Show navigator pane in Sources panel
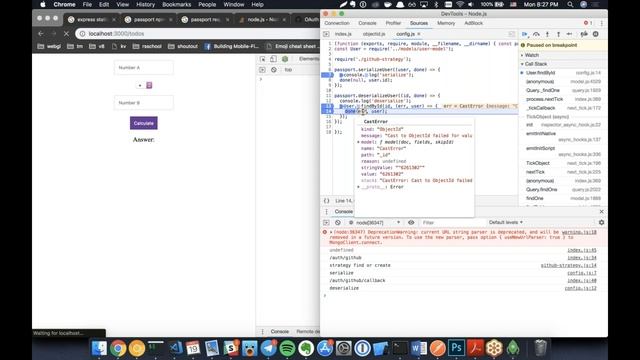This screenshot has height=360, width=640. 326,34
